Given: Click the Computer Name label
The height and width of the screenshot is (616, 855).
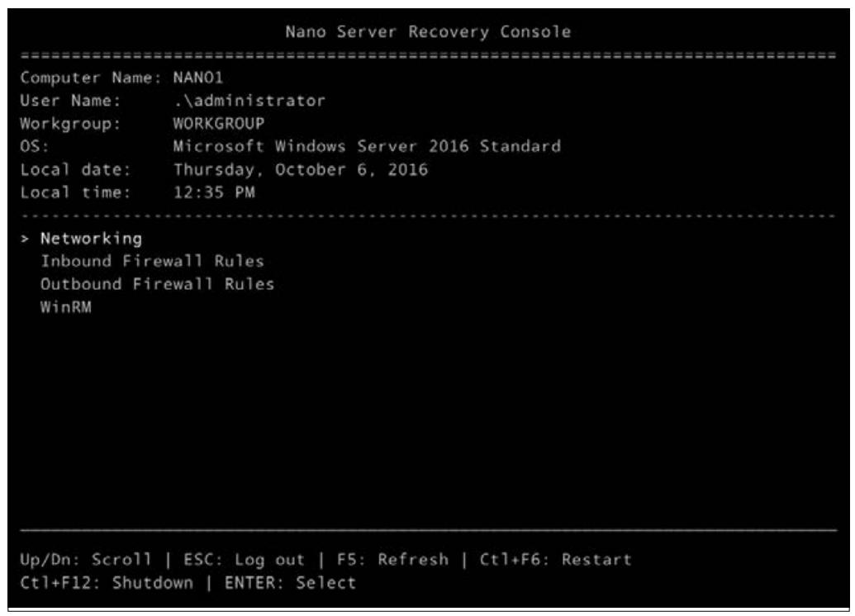Looking at the screenshot, I should (91, 78).
